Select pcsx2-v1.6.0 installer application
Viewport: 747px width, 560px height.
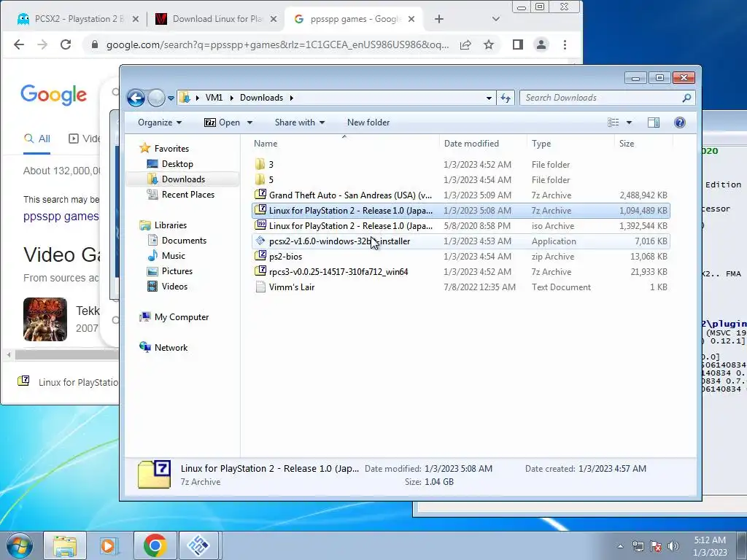[461, 241]
